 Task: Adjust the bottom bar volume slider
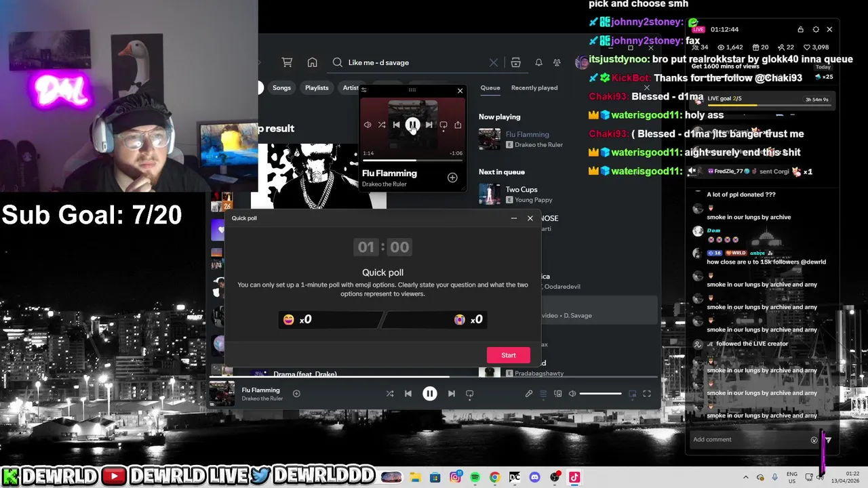pos(601,393)
